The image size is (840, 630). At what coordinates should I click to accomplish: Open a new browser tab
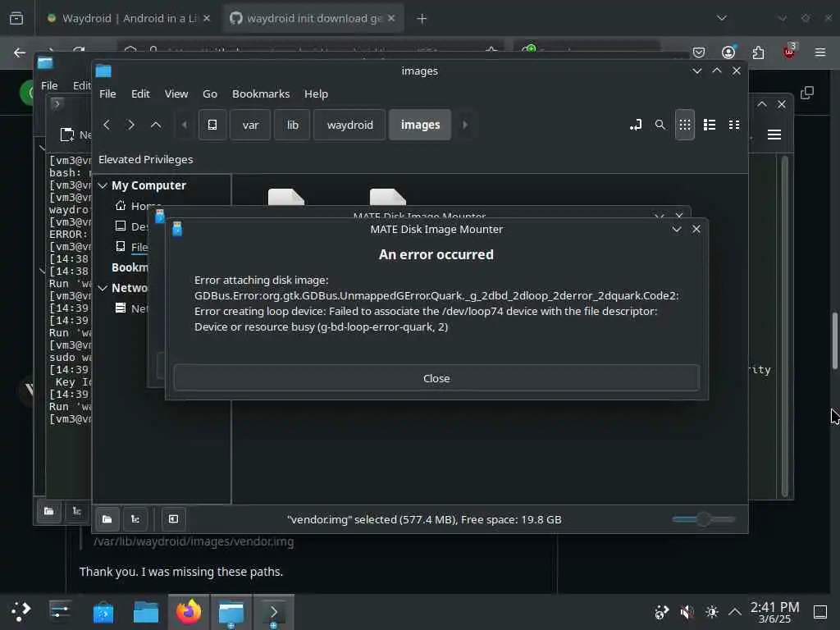pos(422,19)
